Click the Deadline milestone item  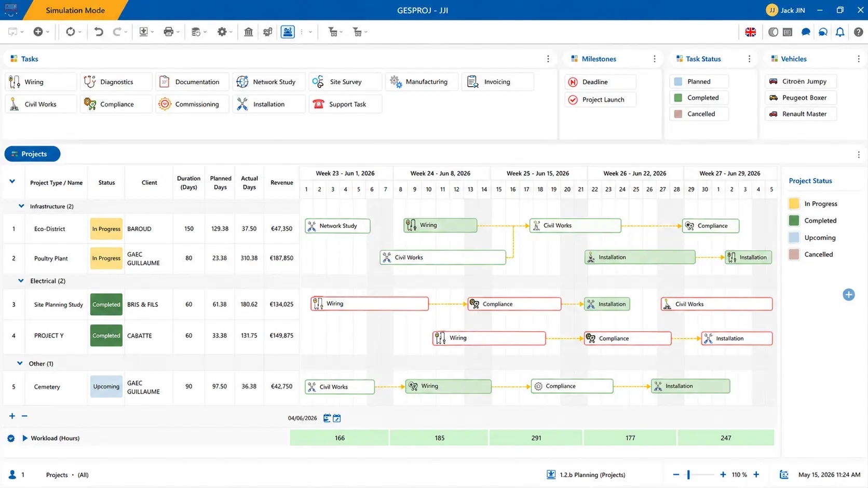click(600, 82)
